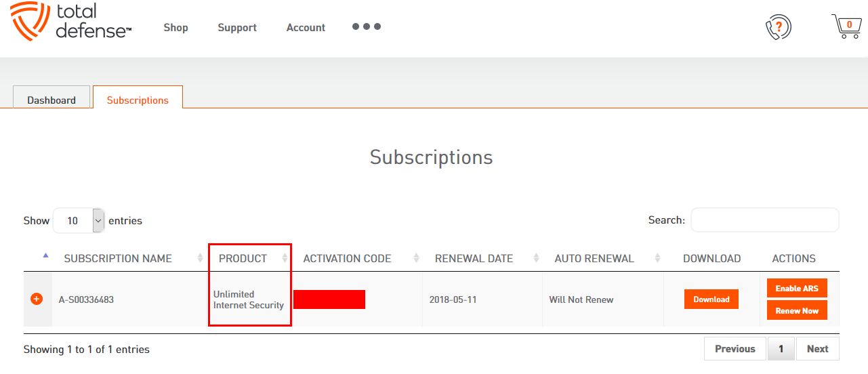Click the Actions column header
Image resolution: width=868 pixels, height=374 pixels.
pyautogui.click(x=793, y=258)
